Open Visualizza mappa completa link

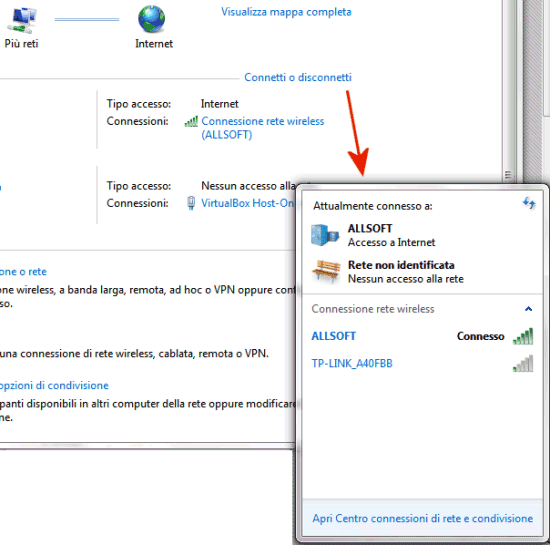[286, 12]
